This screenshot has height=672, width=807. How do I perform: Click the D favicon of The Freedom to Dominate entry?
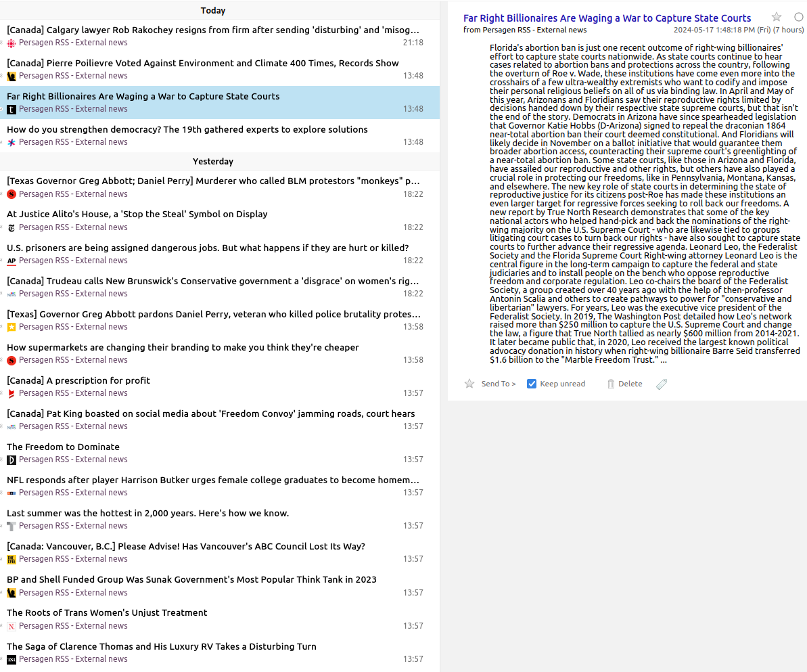click(11, 460)
